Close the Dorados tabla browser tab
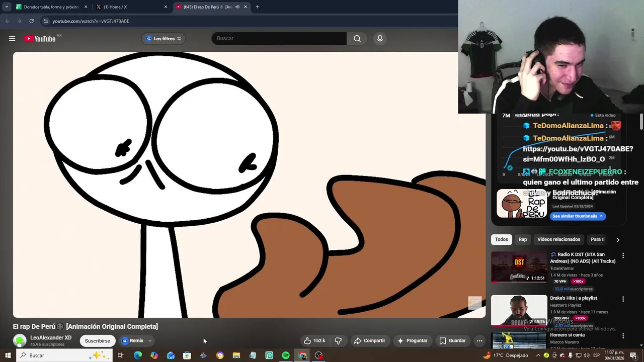644x362 pixels. (x=86, y=7)
